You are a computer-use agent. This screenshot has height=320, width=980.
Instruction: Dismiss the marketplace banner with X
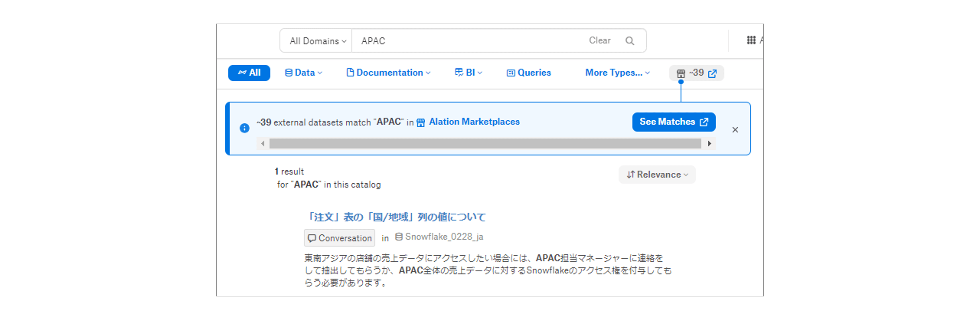coord(735,130)
